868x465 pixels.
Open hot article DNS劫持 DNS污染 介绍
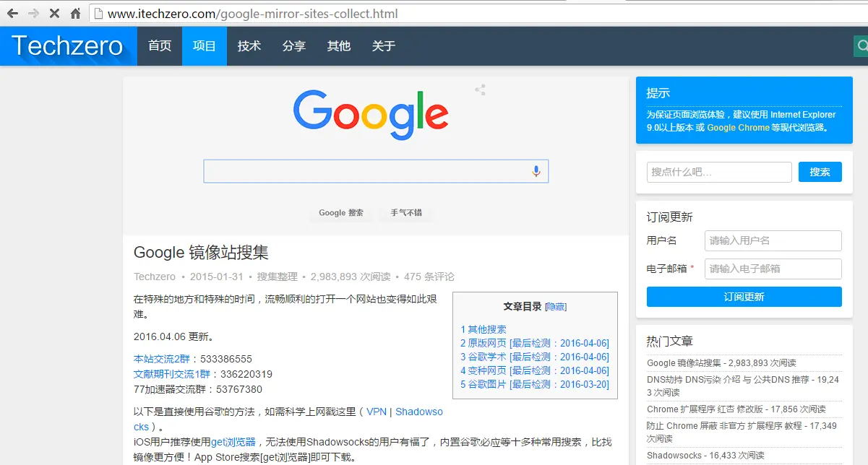point(743,386)
